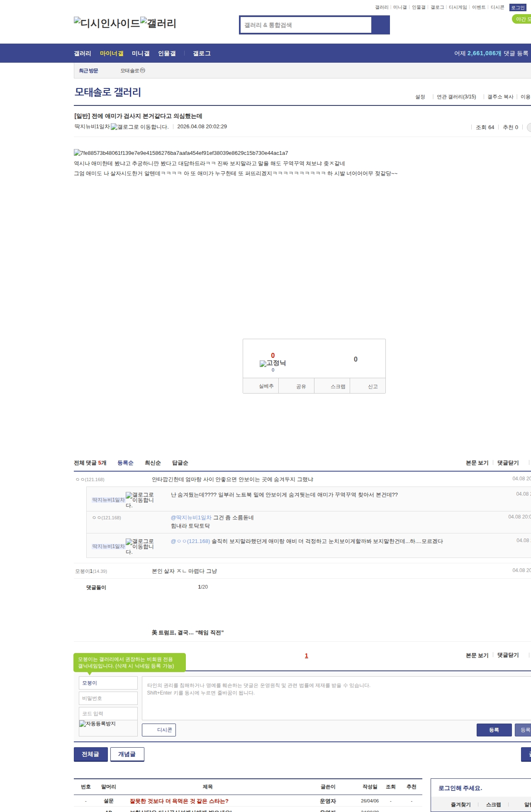Click the @딱지뉴비1일차 mention link
Image resolution: width=531 pixels, height=812 pixels.
point(191,518)
